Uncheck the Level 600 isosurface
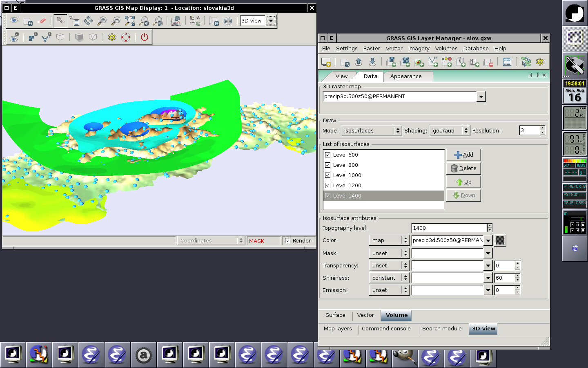Image resolution: width=588 pixels, height=368 pixels. click(328, 155)
